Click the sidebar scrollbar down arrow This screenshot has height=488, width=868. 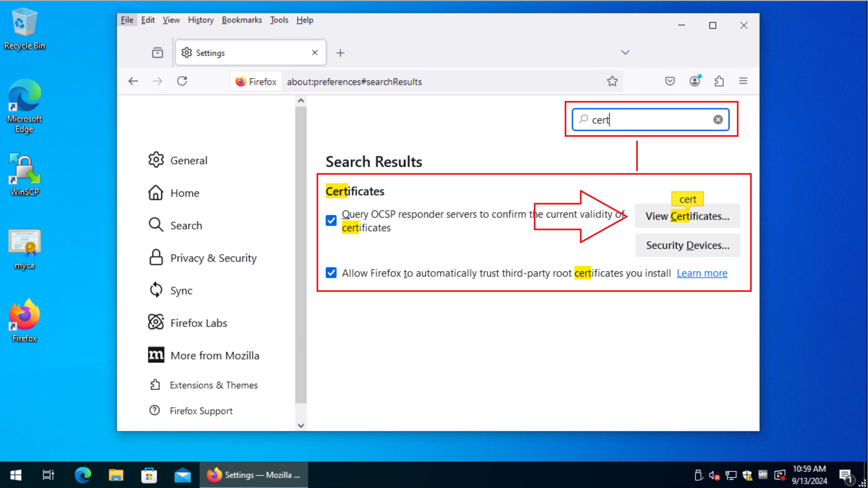pos(301,425)
